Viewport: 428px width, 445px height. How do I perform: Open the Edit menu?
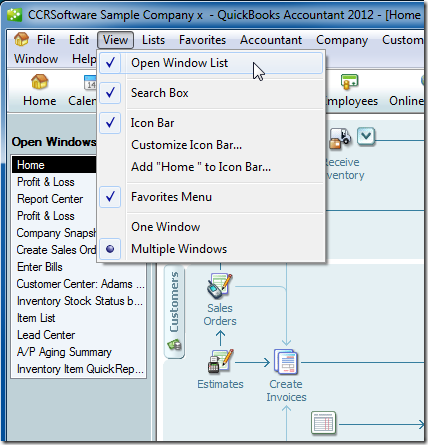[79, 40]
